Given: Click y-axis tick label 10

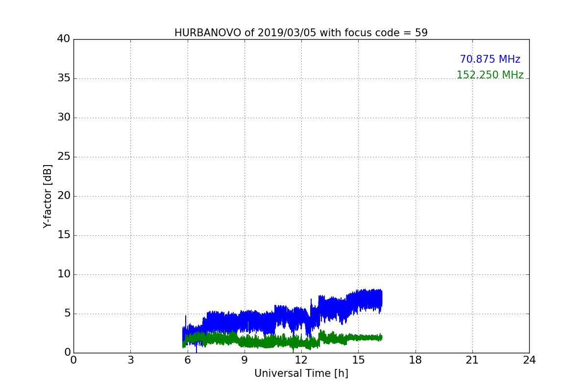Looking at the screenshot, I should point(64,274).
